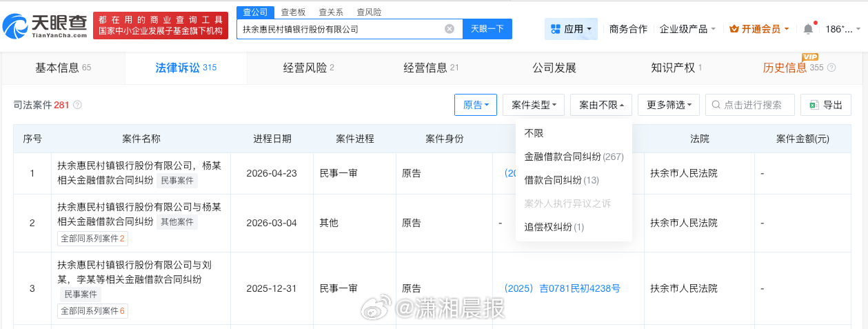Expand the 开通会员 dropdown

pos(759,29)
